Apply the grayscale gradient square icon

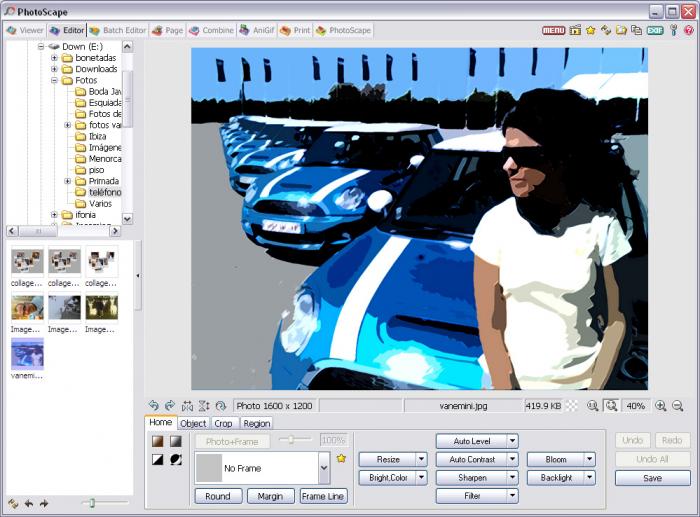[x=176, y=441]
